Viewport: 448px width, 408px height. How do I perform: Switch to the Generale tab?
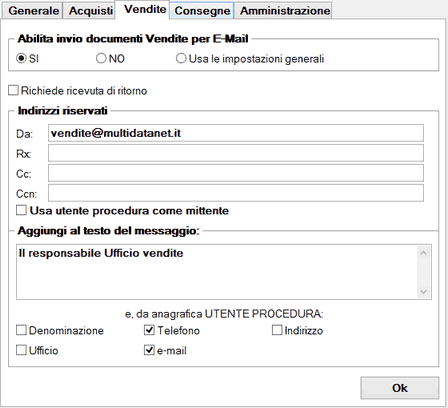32,11
